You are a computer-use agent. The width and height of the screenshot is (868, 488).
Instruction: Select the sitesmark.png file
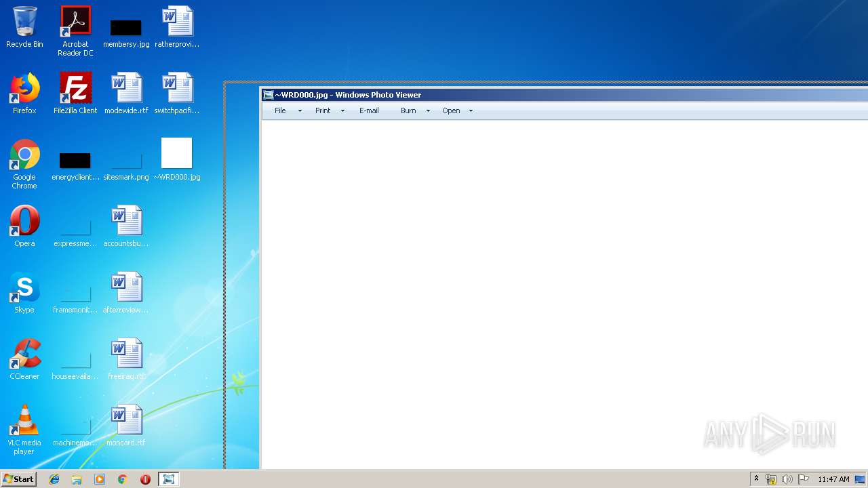(126, 166)
